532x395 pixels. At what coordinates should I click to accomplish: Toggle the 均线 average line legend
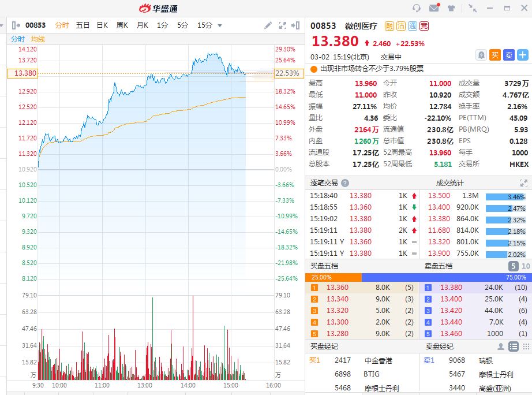click(38, 39)
